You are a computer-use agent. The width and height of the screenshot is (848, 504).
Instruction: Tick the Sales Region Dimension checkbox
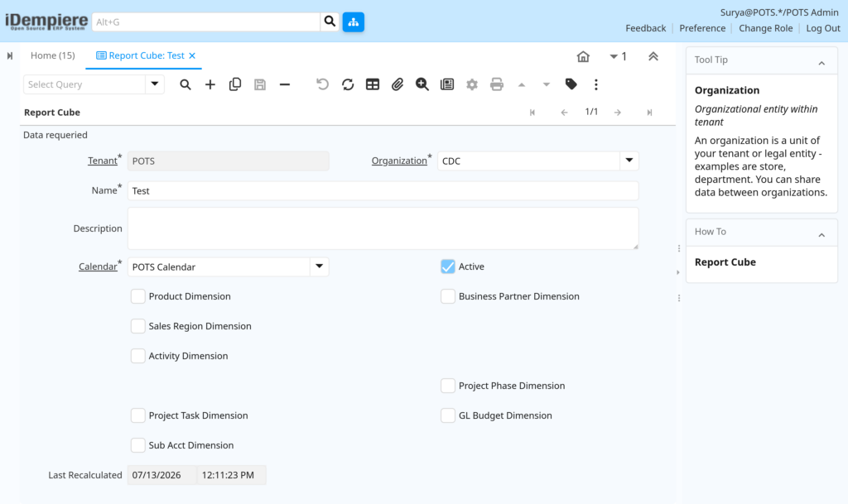(x=138, y=326)
